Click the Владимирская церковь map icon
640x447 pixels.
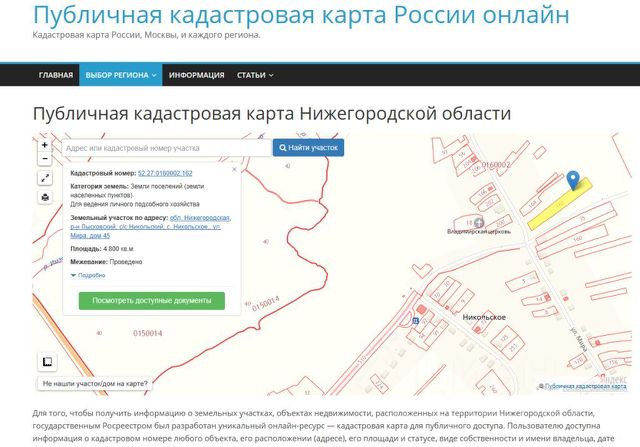[478, 222]
